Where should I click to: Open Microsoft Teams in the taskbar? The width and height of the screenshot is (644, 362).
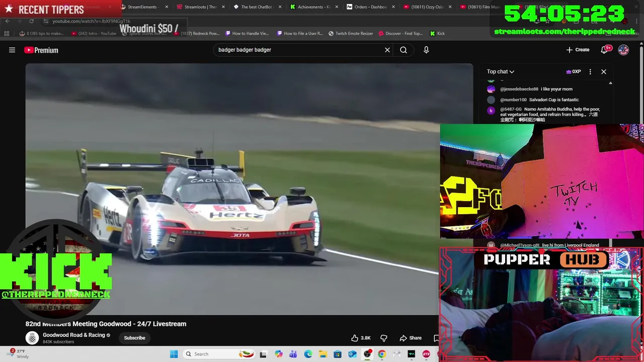(293, 354)
